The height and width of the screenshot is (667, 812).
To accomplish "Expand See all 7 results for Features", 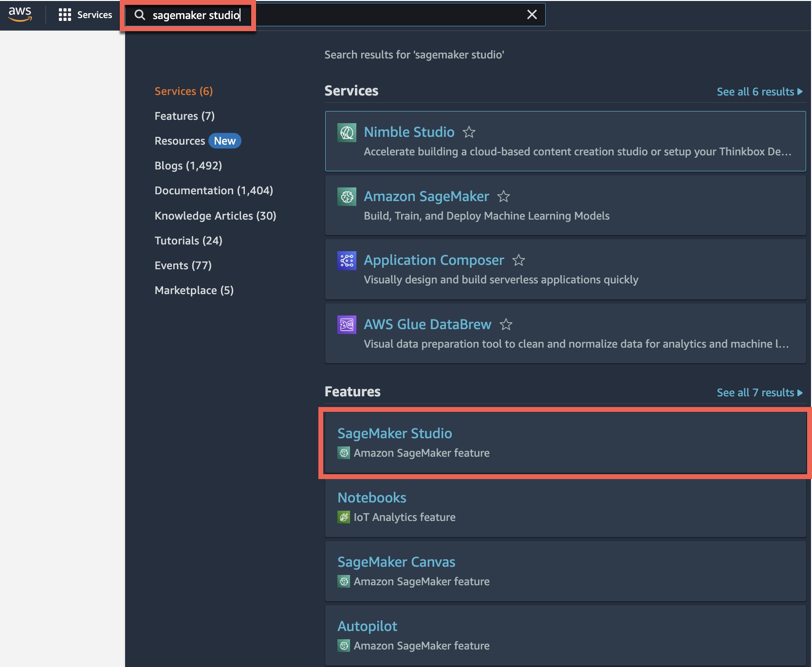I will (x=759, y=392).
